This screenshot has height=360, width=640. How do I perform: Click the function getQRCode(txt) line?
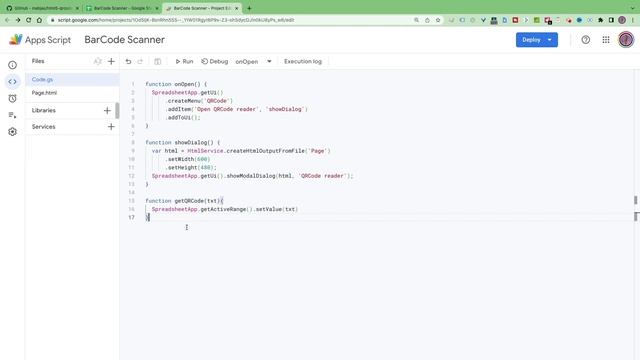(184, 201)
